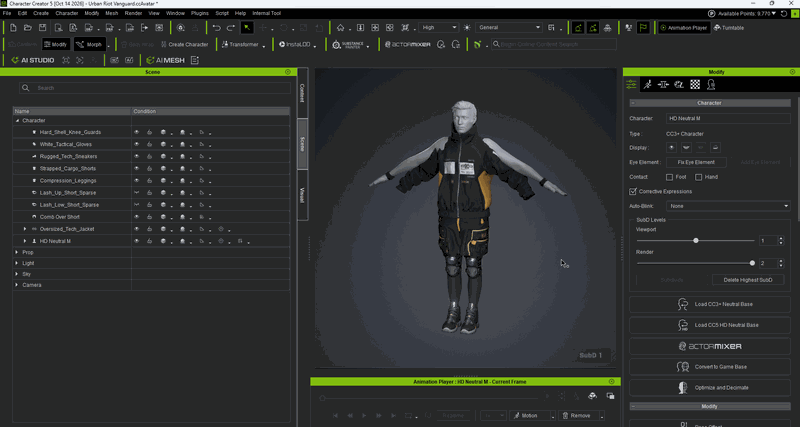Image resolution: width=800 pixels, height=427 pixels.
Task: Open AI Mesh
Action: pyautogui.click(x=166, y=60)
